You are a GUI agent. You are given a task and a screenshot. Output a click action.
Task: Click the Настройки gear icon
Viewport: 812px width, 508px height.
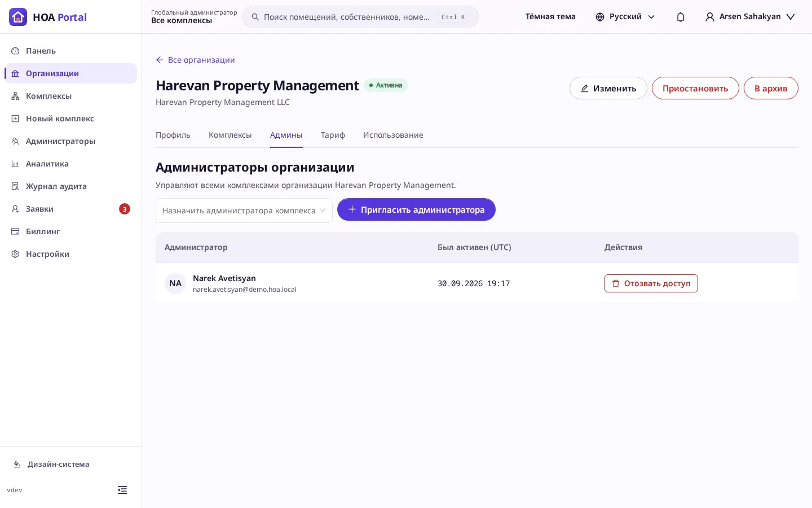(x=15, y=254)
